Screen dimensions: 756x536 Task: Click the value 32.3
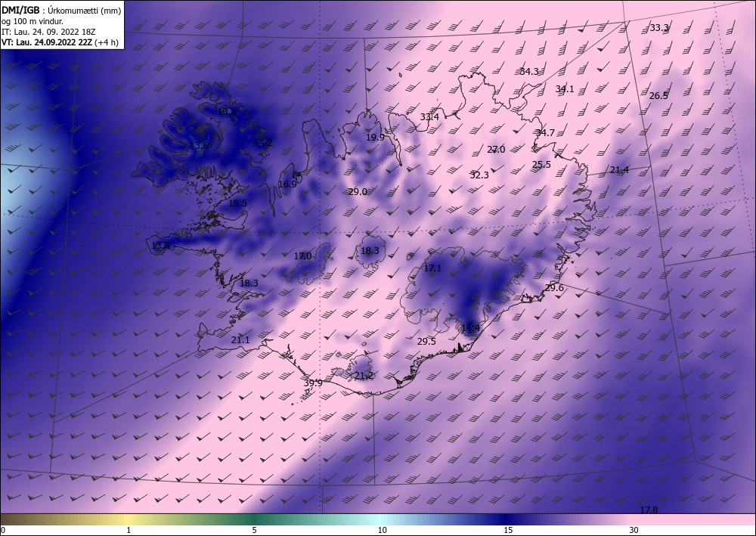[479, 175]
